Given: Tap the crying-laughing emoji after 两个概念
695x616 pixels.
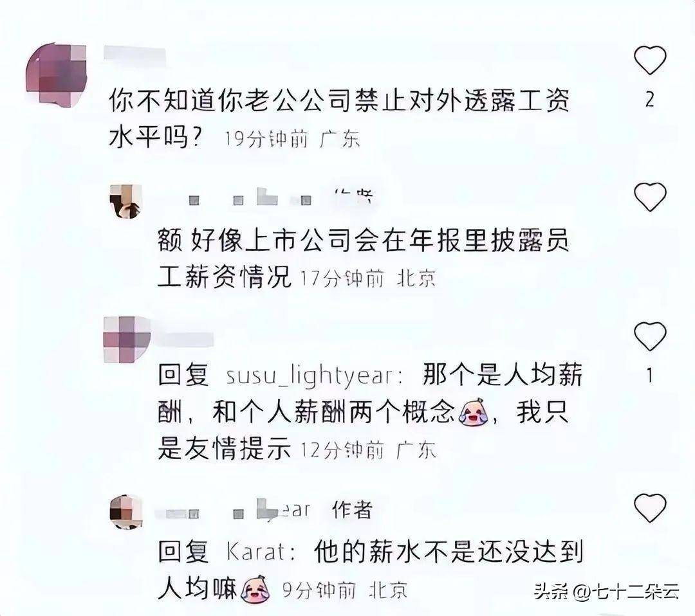Looking at the screenshot, I should coord(473,412).
